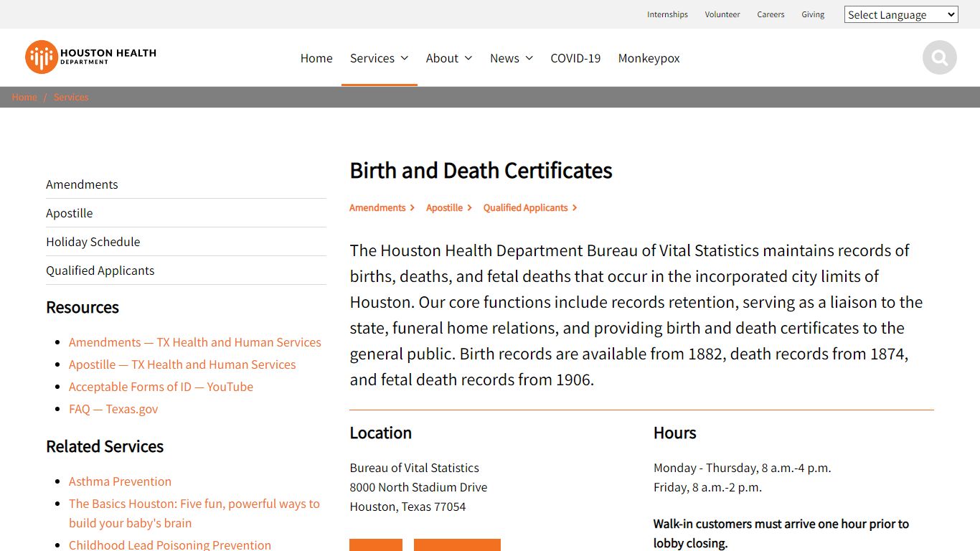The width and height of the screenshot is (980, 551).
Task: Open the About navigation label
Action: [x=442, y=58]
